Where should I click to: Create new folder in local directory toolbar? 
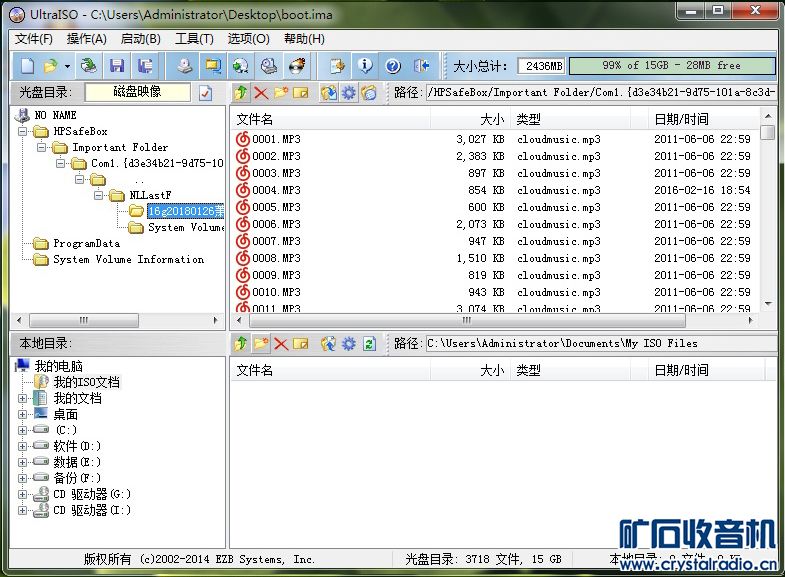point(261,343)
